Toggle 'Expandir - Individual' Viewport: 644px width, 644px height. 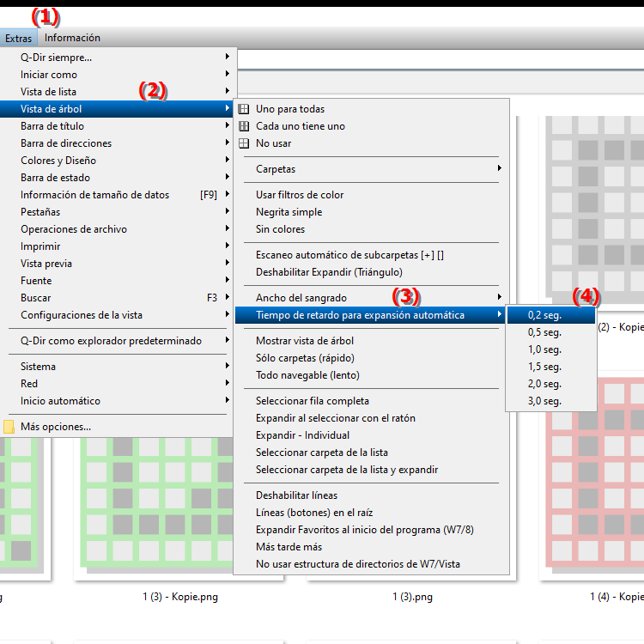[371, 435]
